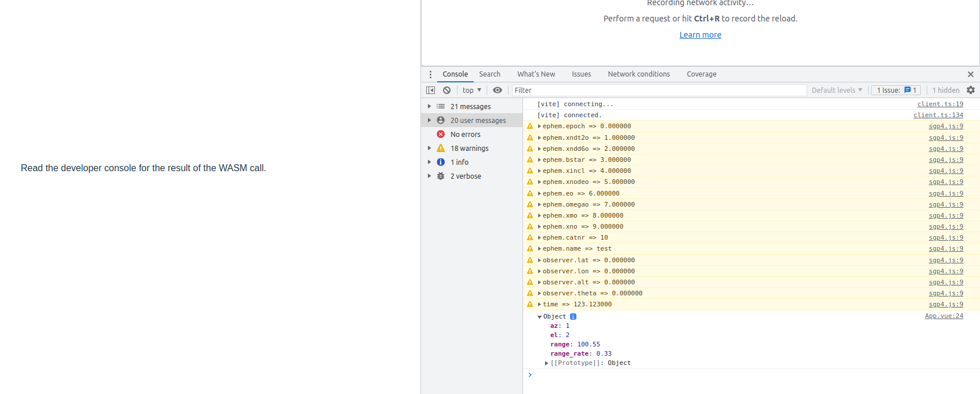Image resolution: width=980 pixels, height=394 pixels.
Task: Click the error icon beside No errors
Action: click(441, 134)
